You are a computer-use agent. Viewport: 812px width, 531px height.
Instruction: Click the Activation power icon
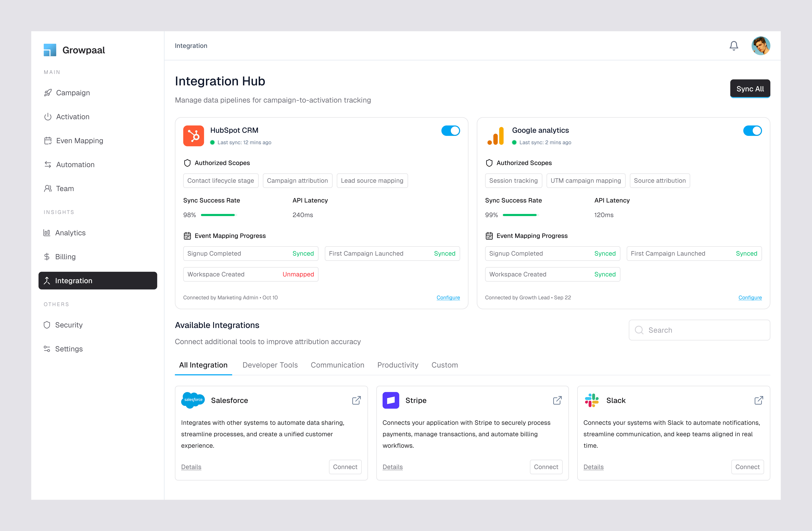pos(48,117)
